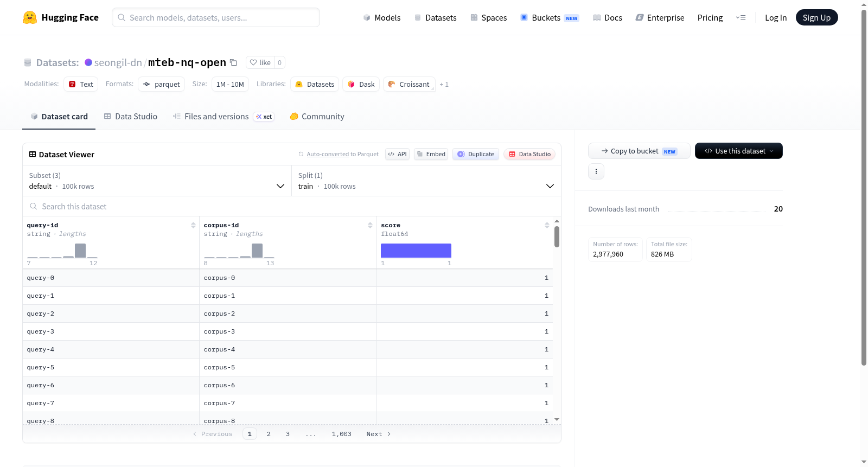Switch to the Community tab

[x=317, y=117]
